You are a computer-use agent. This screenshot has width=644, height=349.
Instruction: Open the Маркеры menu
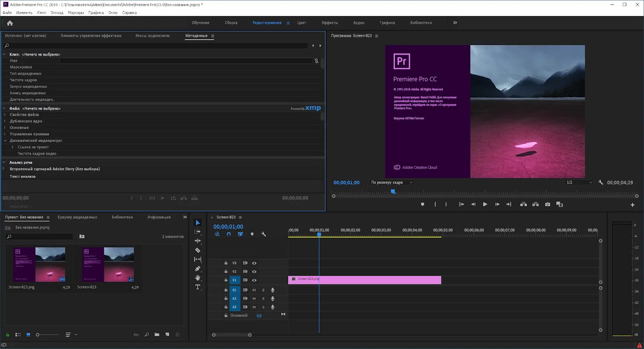(76, 13)
